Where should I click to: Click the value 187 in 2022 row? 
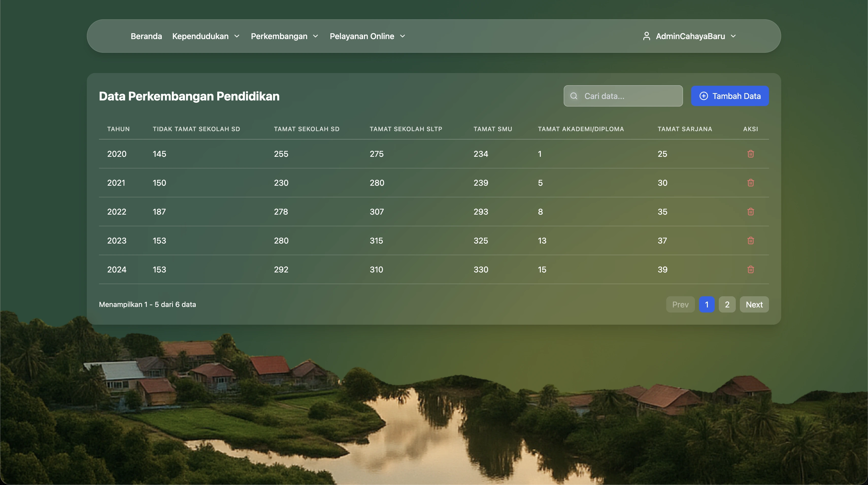[x=159, y=212]
